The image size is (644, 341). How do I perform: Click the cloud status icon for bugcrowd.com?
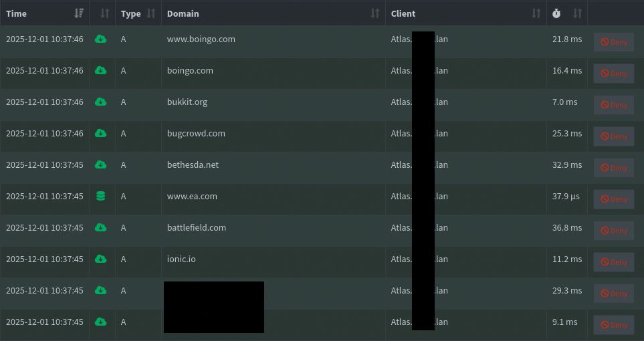[100, 134]
